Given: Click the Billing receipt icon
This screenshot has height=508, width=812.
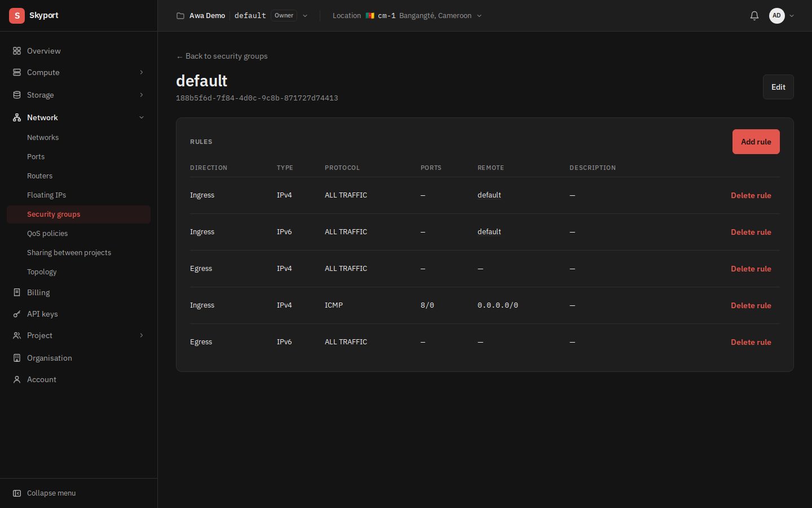Looking at the screenshot, I should 17,292.
